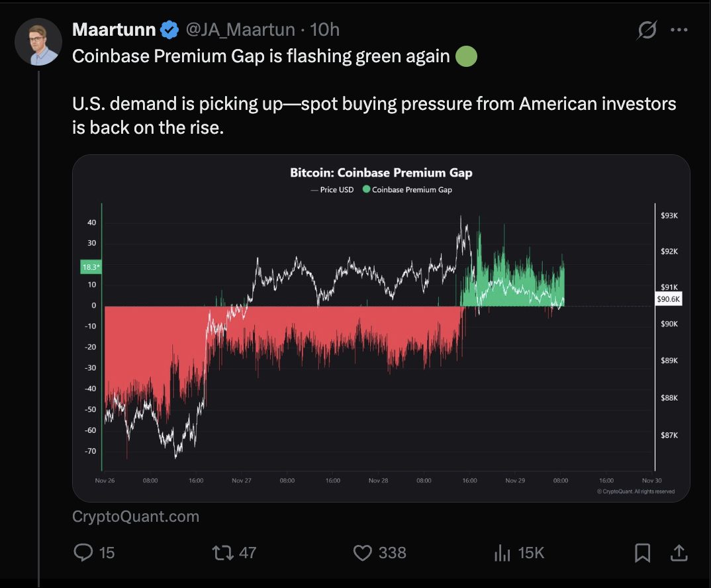Open the @JA_Maartun profile handle
Image resolution: width=711 pixels, height=588 pixels.
240,28
